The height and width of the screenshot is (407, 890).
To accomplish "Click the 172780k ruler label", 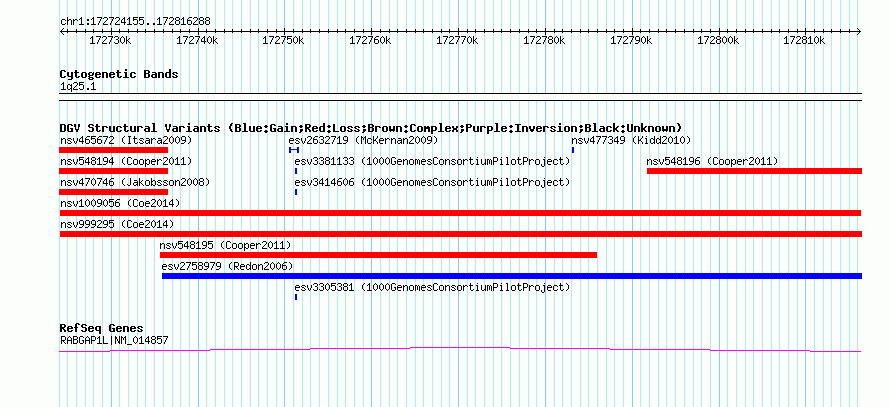I will pyautogui.click(x=544, y=41).
